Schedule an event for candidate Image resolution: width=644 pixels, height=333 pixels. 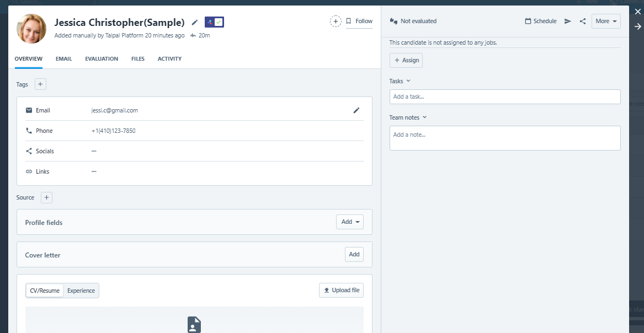tap(541, 21)
